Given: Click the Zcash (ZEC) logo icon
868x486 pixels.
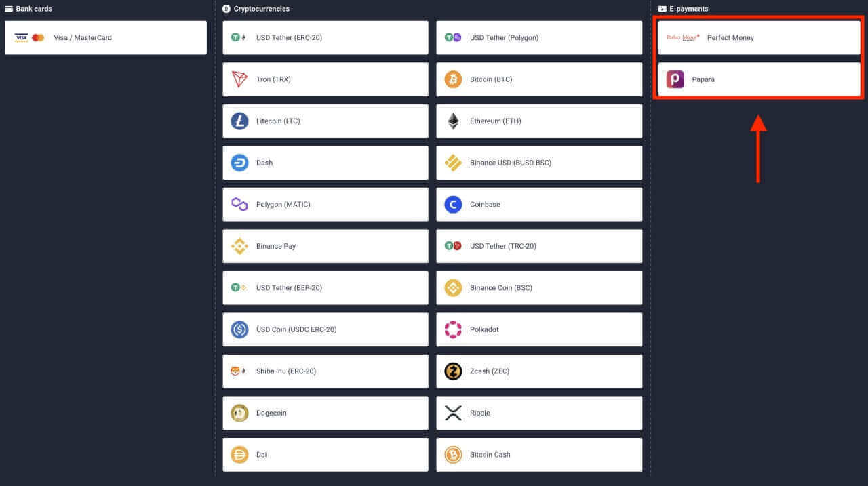Looking at the screenshot, I should point(453,371).
